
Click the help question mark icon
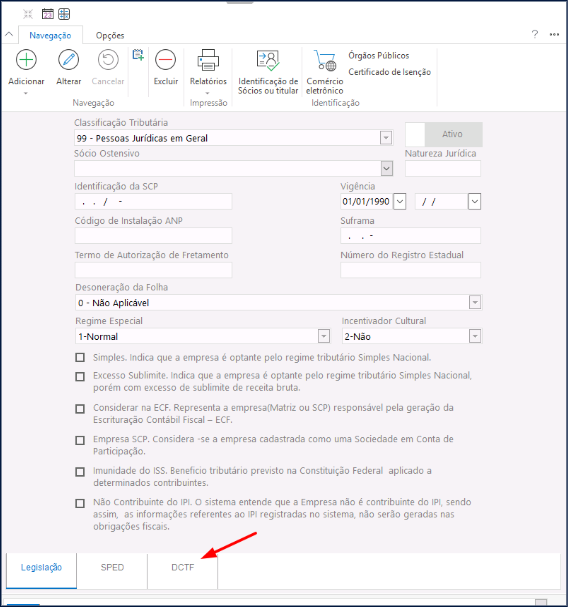[535, 34]
